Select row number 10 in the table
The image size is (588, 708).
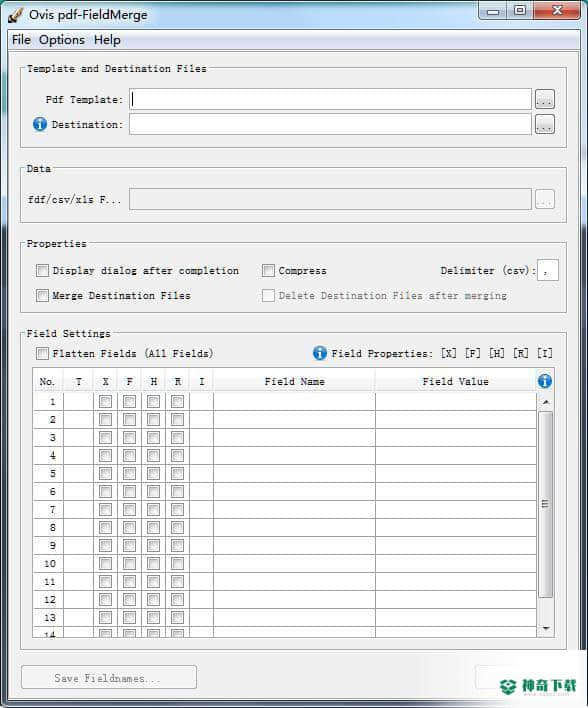click(49, 564)
